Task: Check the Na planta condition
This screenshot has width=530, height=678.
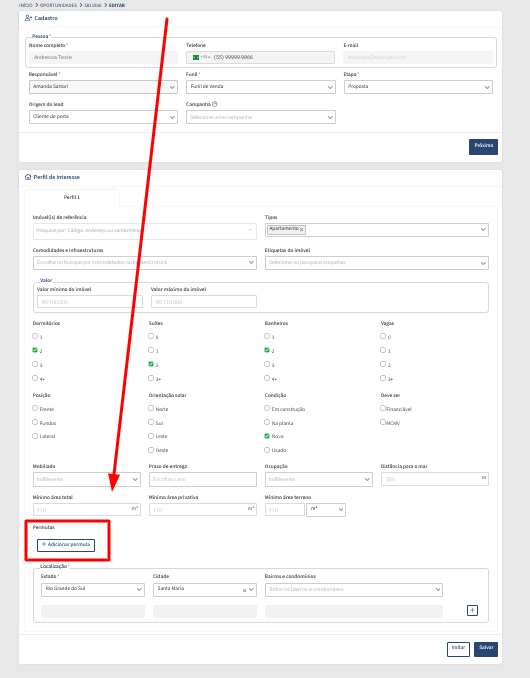Action: click(267, 422)
